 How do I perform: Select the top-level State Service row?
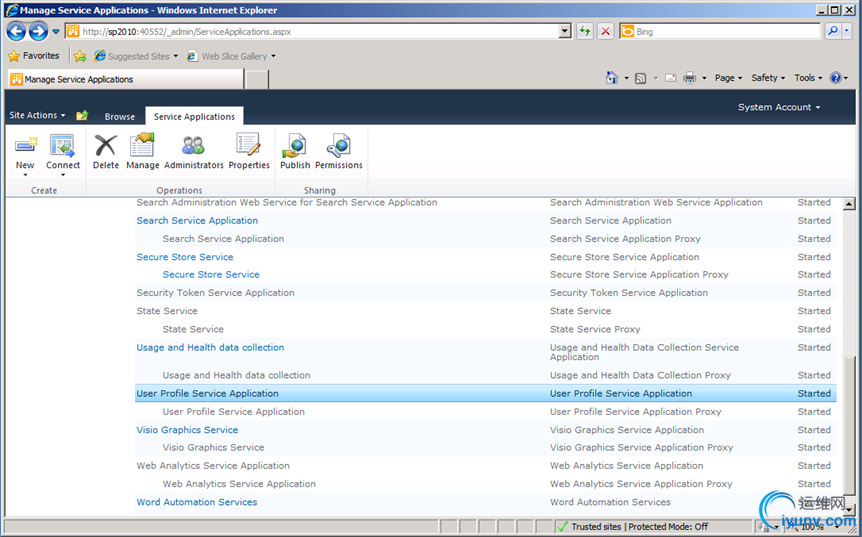point(485,311)
